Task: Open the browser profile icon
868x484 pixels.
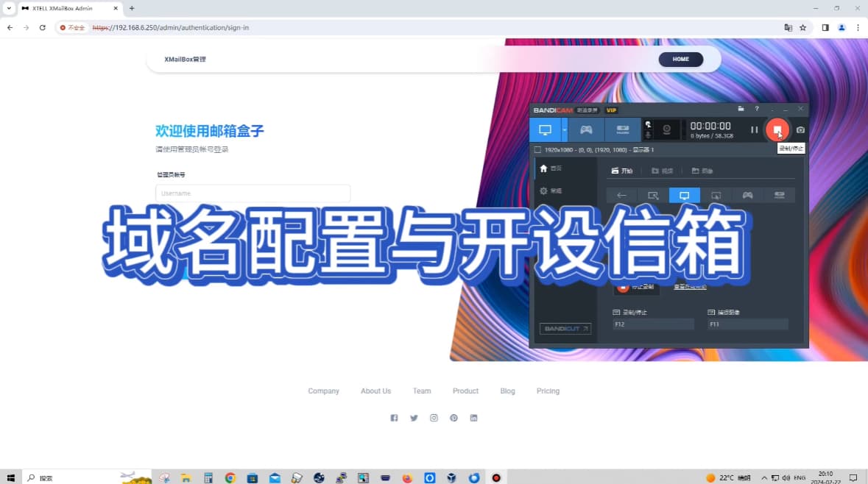Action: pyautogui.click(x=842, y=28)
